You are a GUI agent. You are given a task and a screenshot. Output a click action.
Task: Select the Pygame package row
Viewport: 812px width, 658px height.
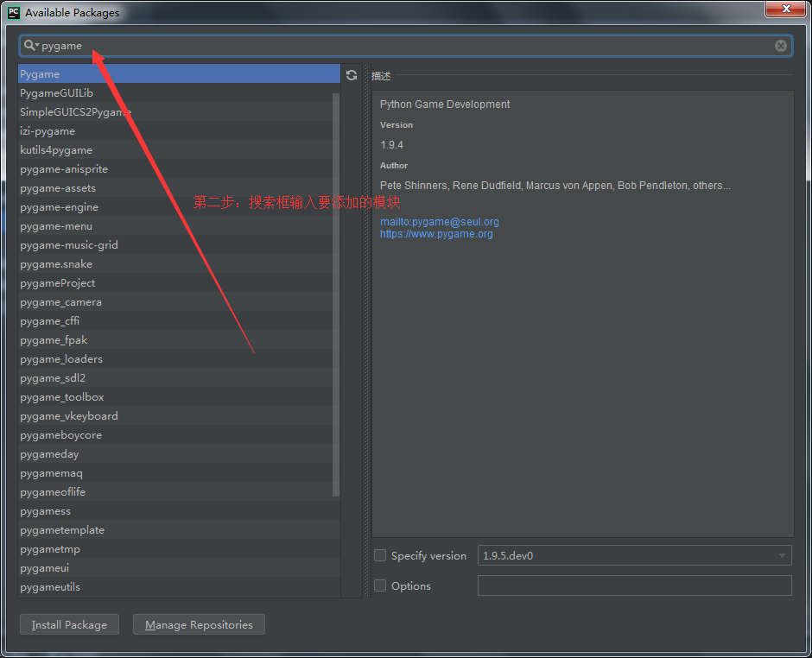(179, 74)
